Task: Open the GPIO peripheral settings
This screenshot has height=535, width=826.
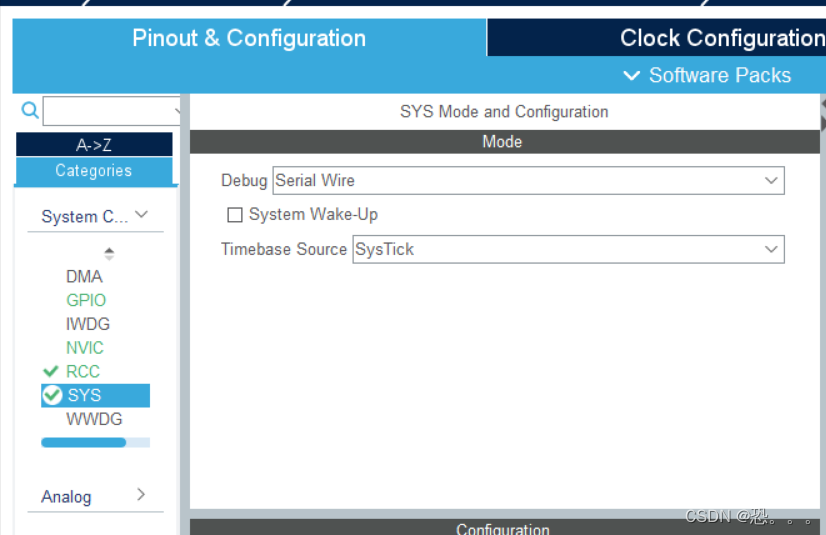Action: pos(86,300)
